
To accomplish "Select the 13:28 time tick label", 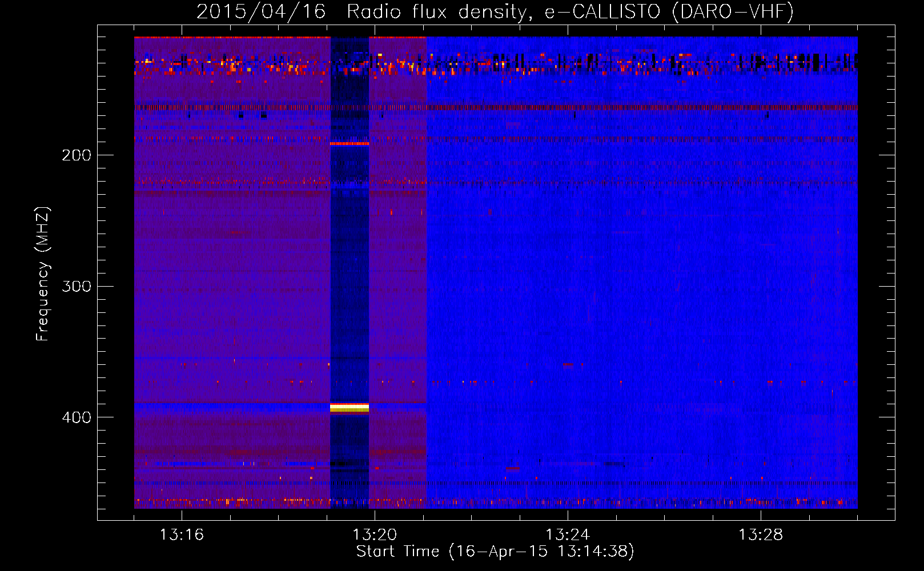I will 761,535.
